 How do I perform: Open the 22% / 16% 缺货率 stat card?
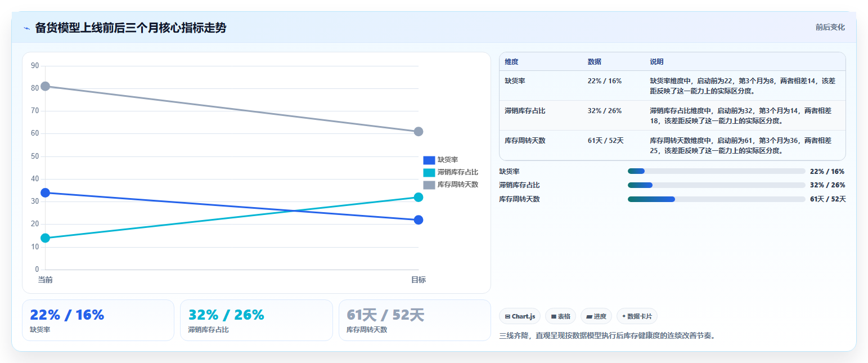[x=98, y=320]
